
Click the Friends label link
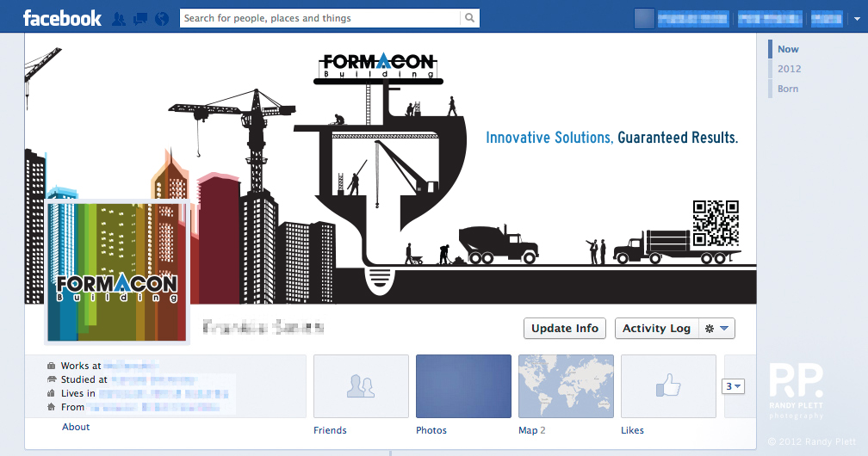[330, 430]
